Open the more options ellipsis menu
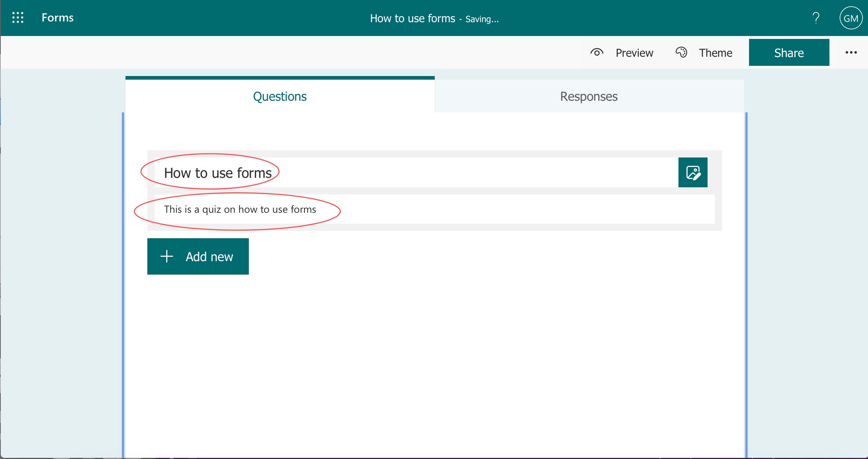 tap(851, 53)
